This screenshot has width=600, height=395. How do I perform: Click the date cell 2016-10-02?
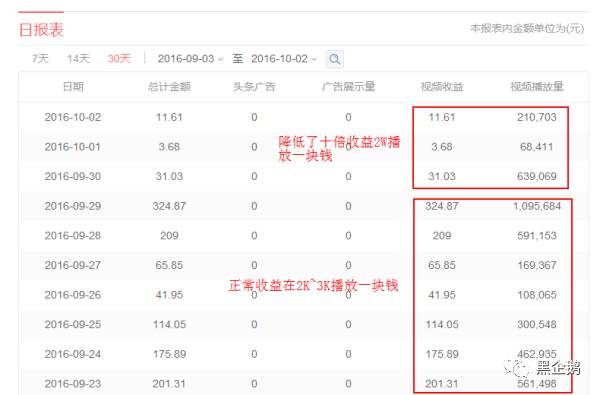click(73, 117)
